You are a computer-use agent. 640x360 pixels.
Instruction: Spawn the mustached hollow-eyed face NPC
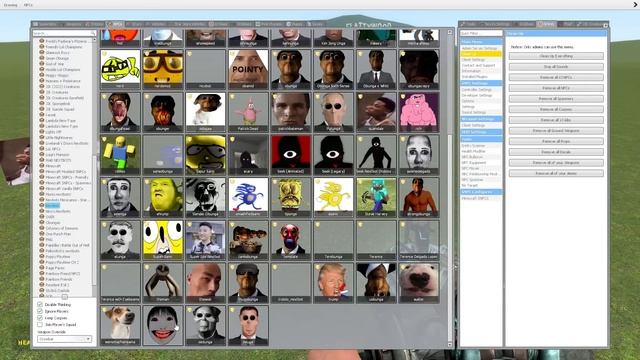[x=120, y=240]
